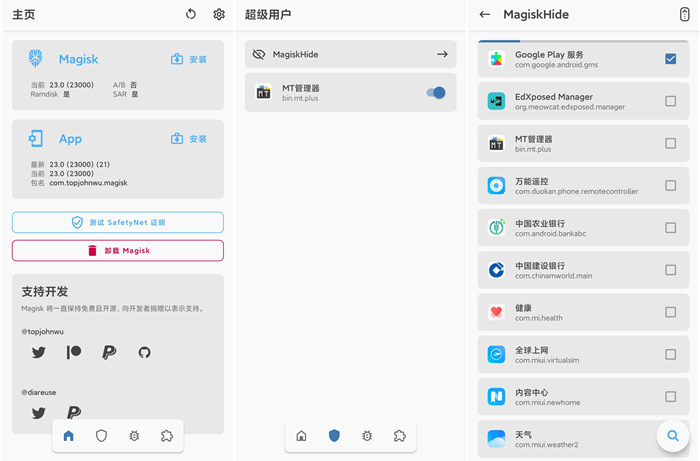Viewport: 700px width, 461px height.
Task: Tap the blue loading progress bar
Action: tap(499, 41)
